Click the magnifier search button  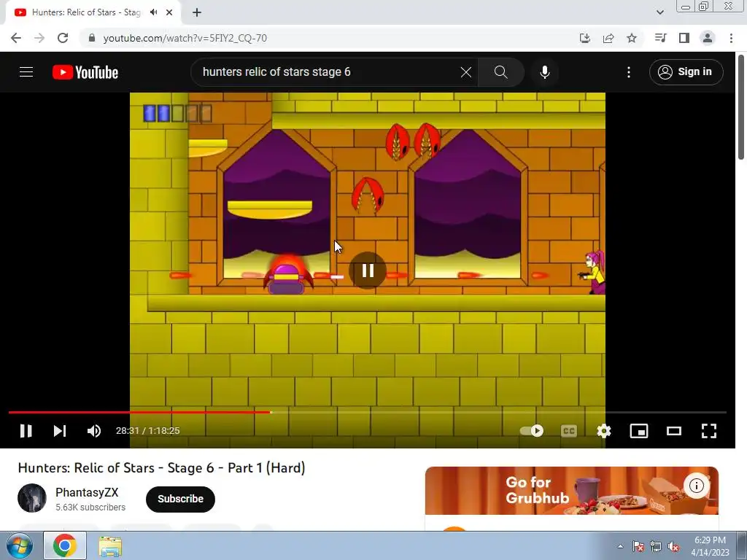[500, 72]
